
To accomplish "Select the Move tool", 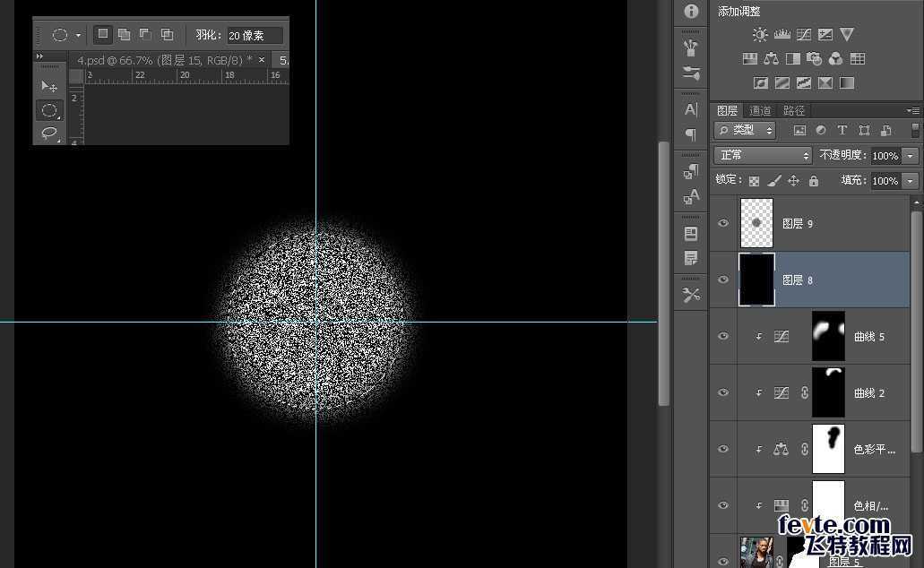I will click(x=49, y=87).
